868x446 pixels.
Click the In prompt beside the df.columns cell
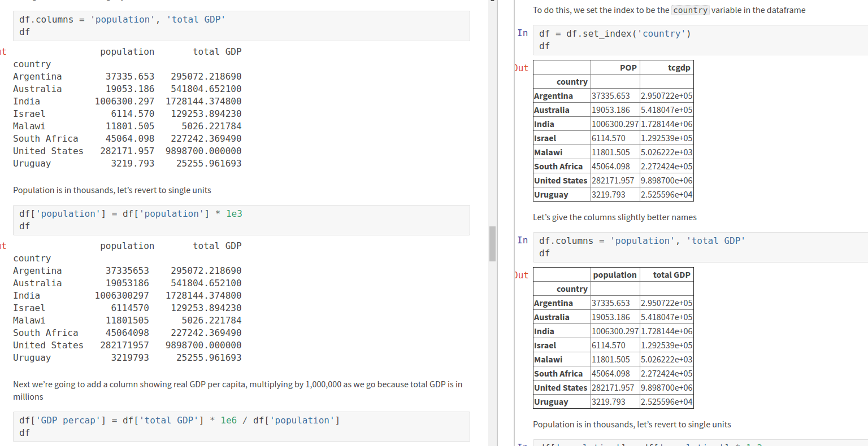pos(523,240)
